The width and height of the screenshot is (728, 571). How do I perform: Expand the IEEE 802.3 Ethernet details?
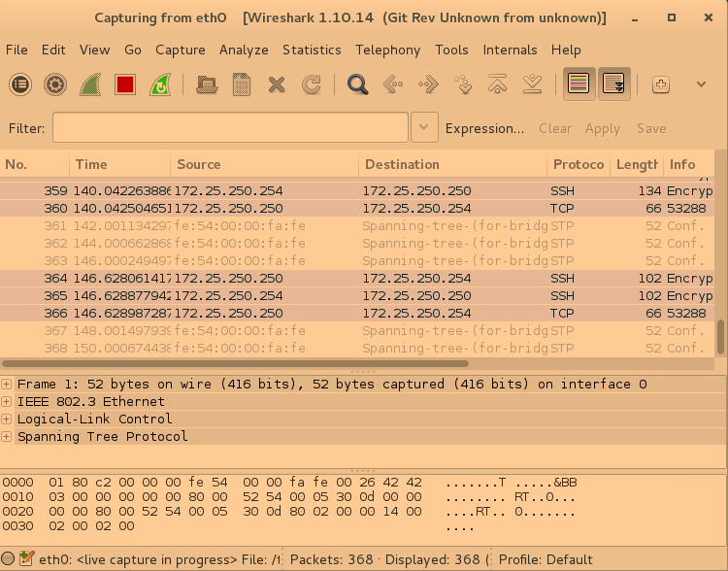point(8,402)
